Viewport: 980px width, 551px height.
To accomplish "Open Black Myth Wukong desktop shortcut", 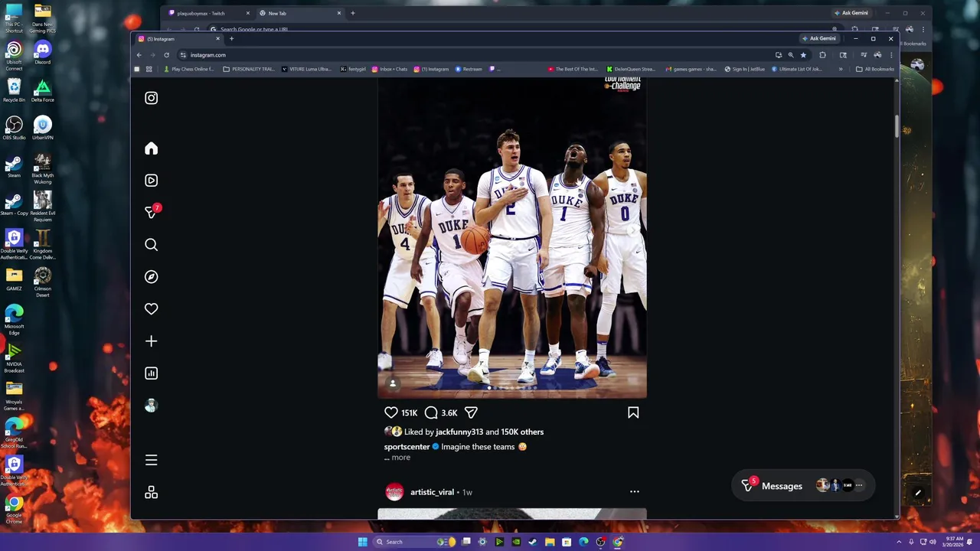I will point(43,168).
